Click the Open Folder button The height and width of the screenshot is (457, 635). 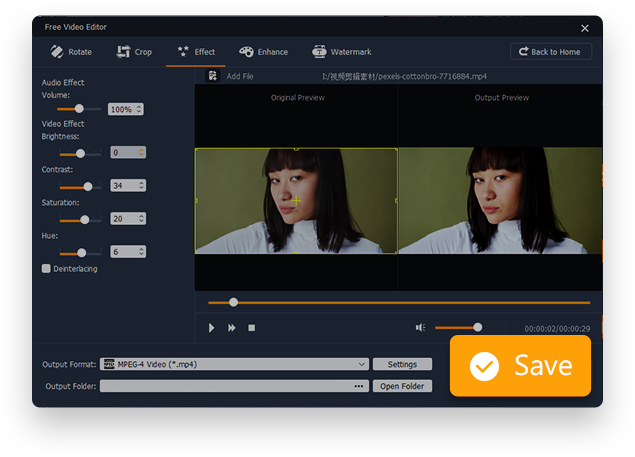pos(402,386)
